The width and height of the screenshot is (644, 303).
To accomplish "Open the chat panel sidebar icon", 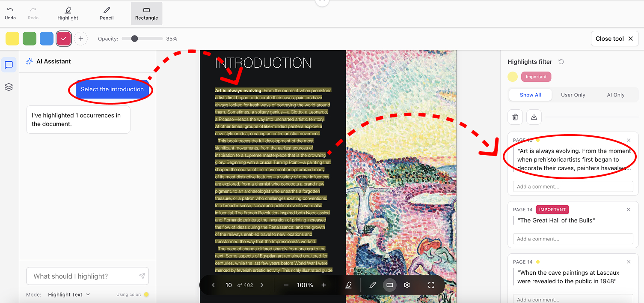I will pos(9,65).
